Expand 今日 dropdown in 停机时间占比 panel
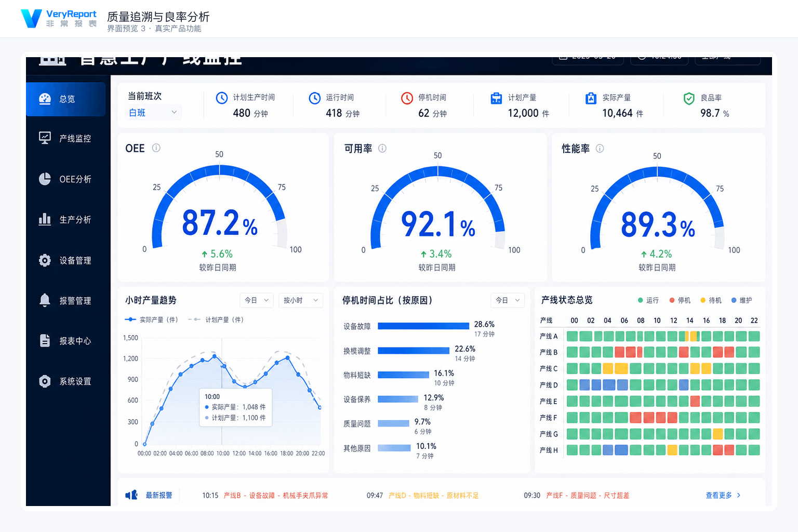 pos(508,300)
